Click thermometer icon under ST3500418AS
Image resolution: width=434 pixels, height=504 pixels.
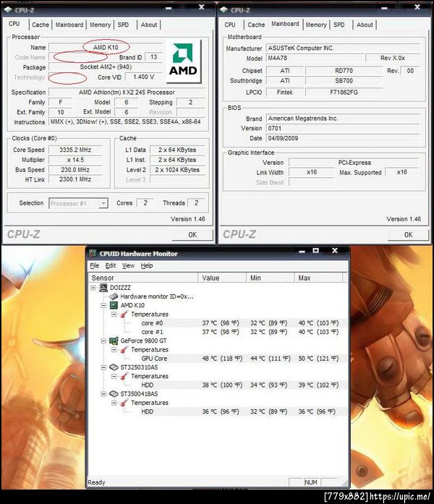coord(124,403)
